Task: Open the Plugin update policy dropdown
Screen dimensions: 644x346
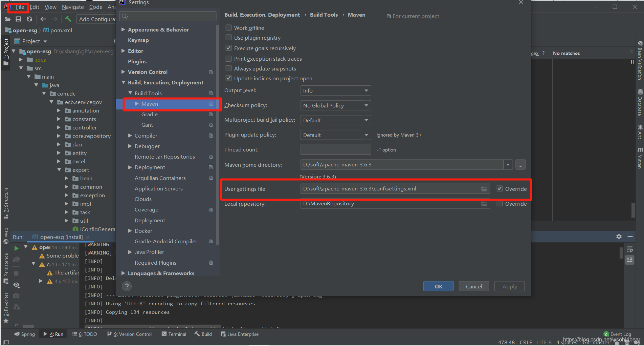Action: coord(336,135)
